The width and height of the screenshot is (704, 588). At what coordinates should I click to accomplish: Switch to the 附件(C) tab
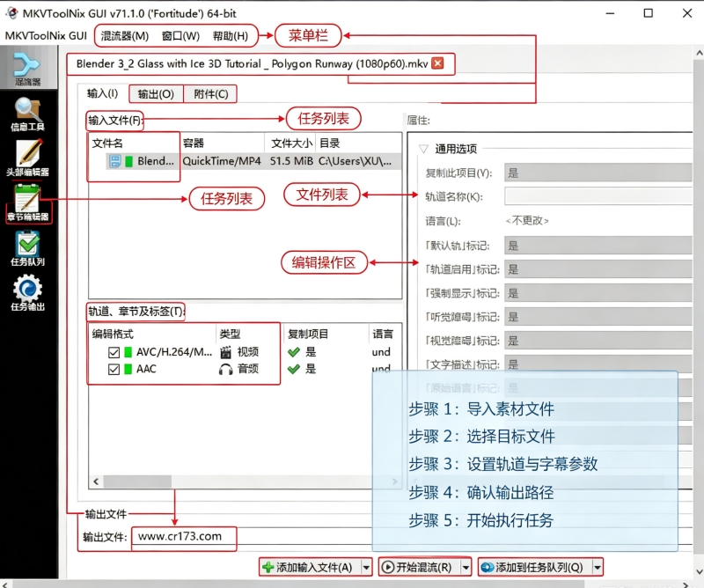click(211, 94)
